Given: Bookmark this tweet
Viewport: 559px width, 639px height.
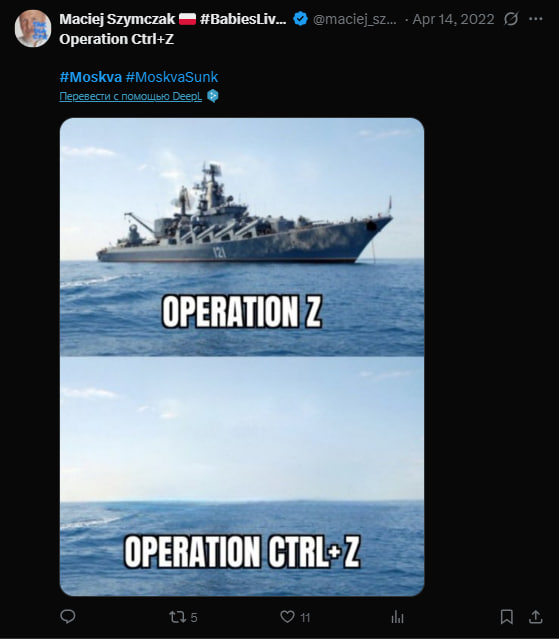Looking at the screenshot, I should (506, 617).
